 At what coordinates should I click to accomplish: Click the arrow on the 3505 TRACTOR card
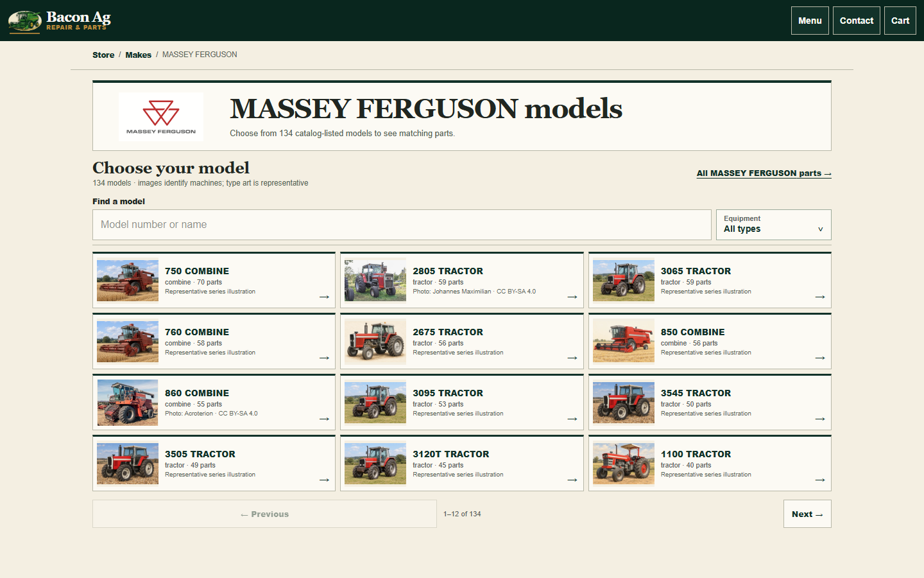(x=324, y=480)
